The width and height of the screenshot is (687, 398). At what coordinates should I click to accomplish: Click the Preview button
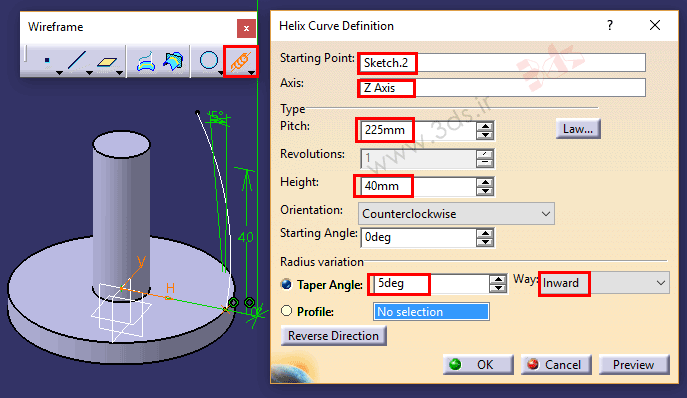click(x=634, y=365)
